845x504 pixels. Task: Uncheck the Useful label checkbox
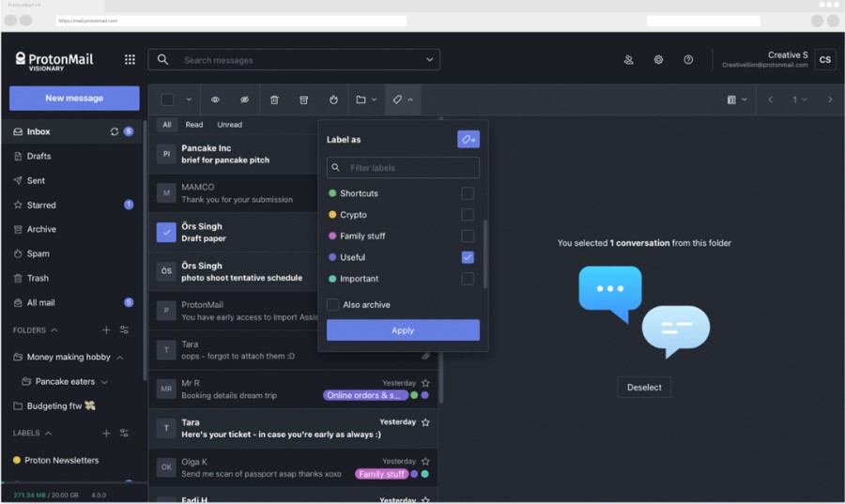pyautogui.click(x=468, y=257)
